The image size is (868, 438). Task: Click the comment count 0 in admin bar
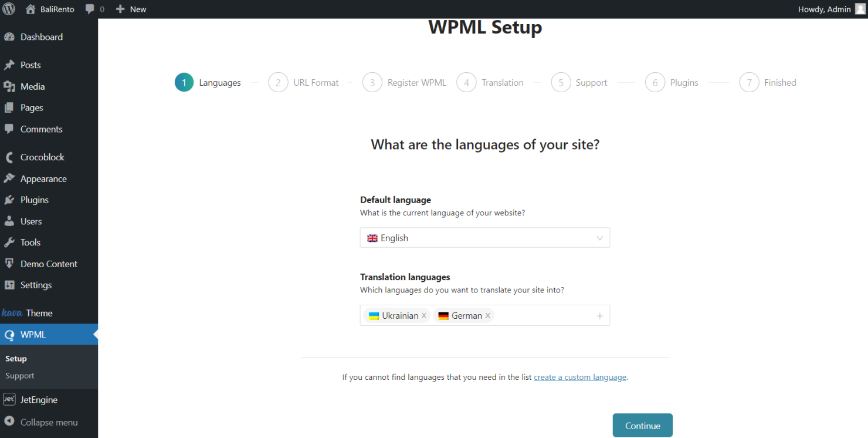coord(102,9)
